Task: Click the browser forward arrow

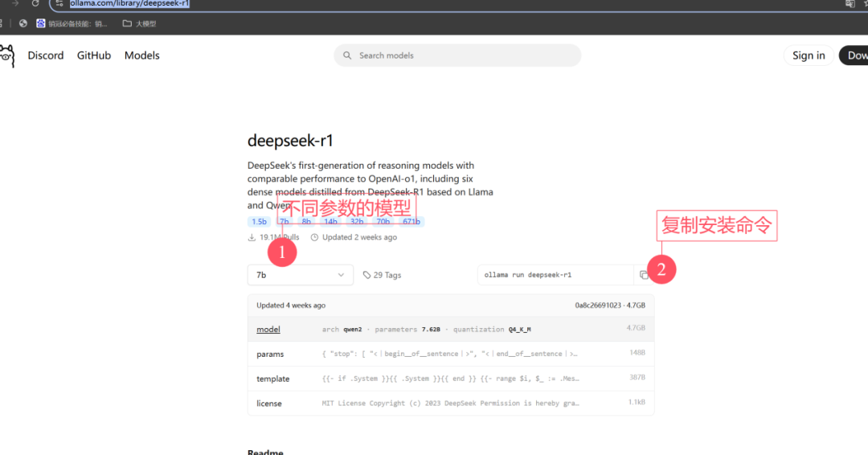Action: [x=15, y=3]
